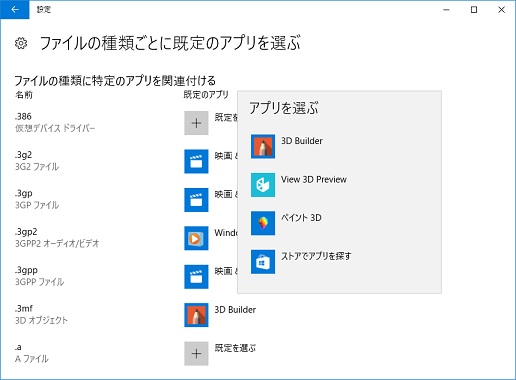Click the 既定を選ぶ label for .a
This screenshot has height=380, width=516.
(235, 348)
